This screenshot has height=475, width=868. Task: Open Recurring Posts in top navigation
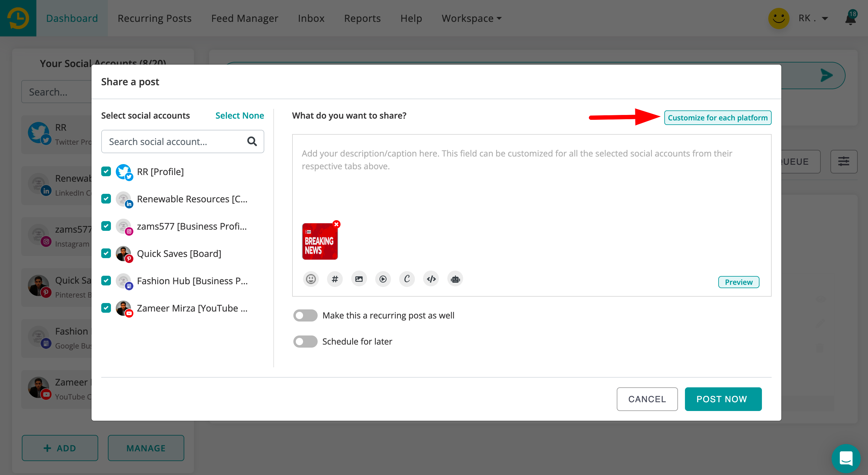(x=154, y=18)
